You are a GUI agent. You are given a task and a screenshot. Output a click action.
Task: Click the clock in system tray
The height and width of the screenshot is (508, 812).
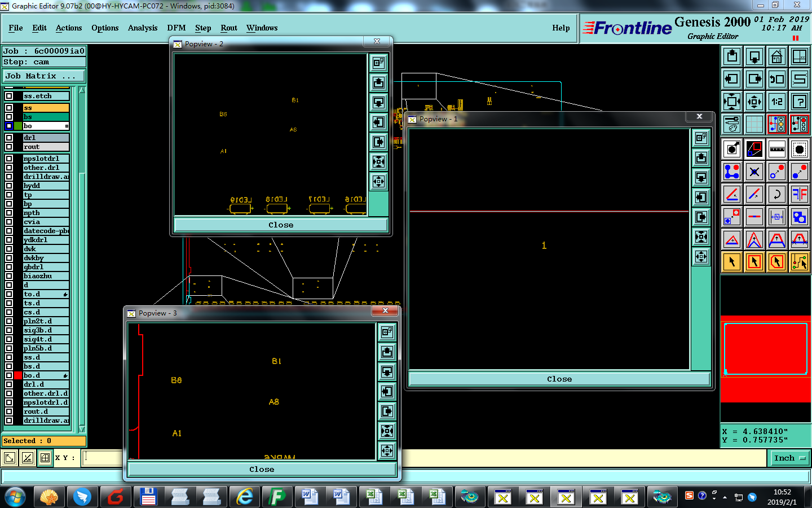tap(782, 497)
